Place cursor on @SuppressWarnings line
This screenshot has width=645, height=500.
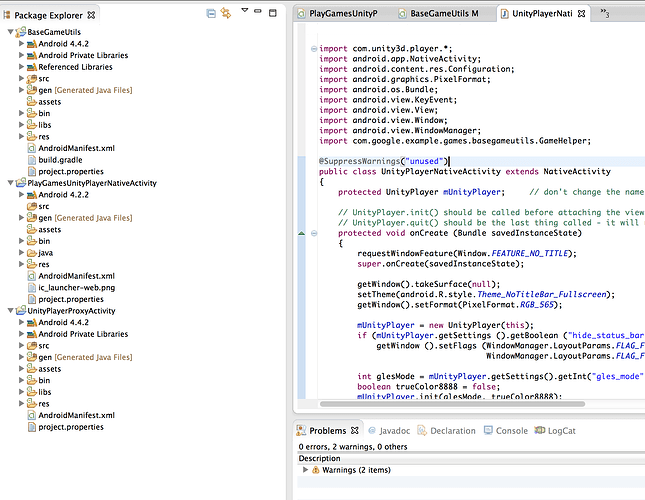point(383,161)
